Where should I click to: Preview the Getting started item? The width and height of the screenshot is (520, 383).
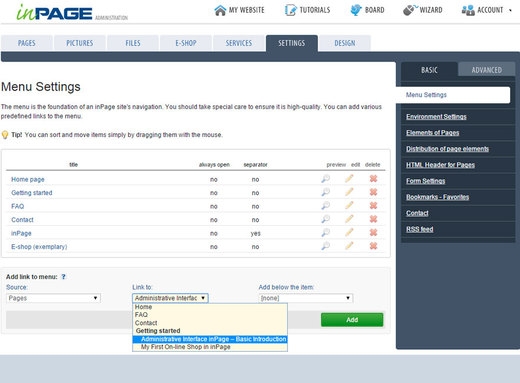(326, 192)
